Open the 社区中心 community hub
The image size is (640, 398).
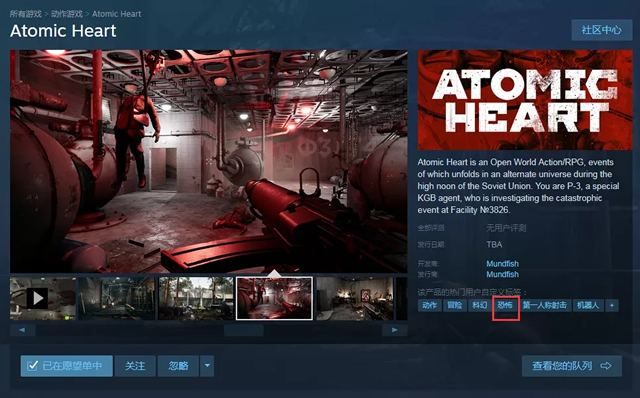tap(602, 30)
